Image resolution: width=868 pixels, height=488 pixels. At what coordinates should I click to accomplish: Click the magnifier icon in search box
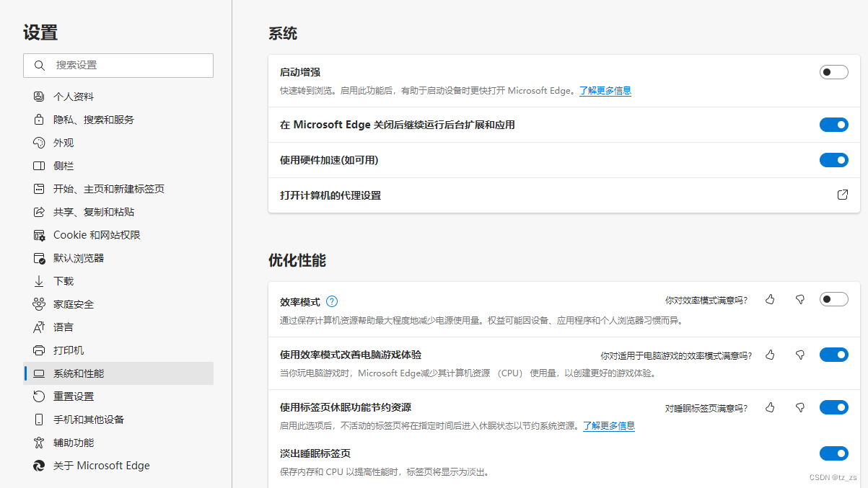pos(39,65)
